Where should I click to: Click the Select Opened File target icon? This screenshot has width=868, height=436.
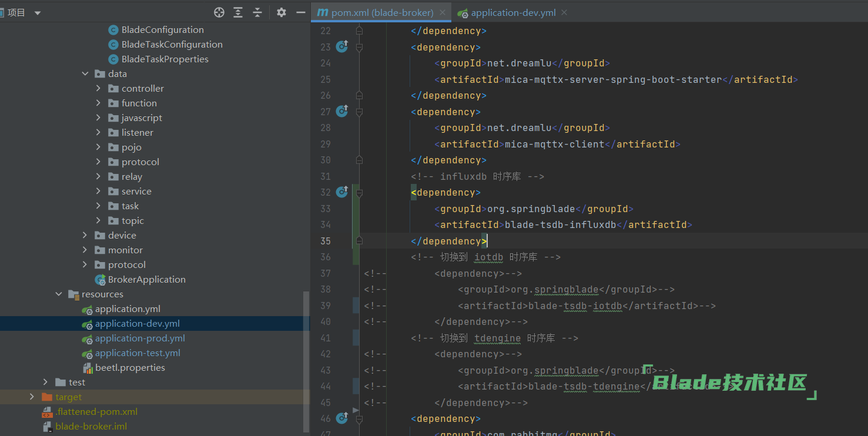point(219,12)
